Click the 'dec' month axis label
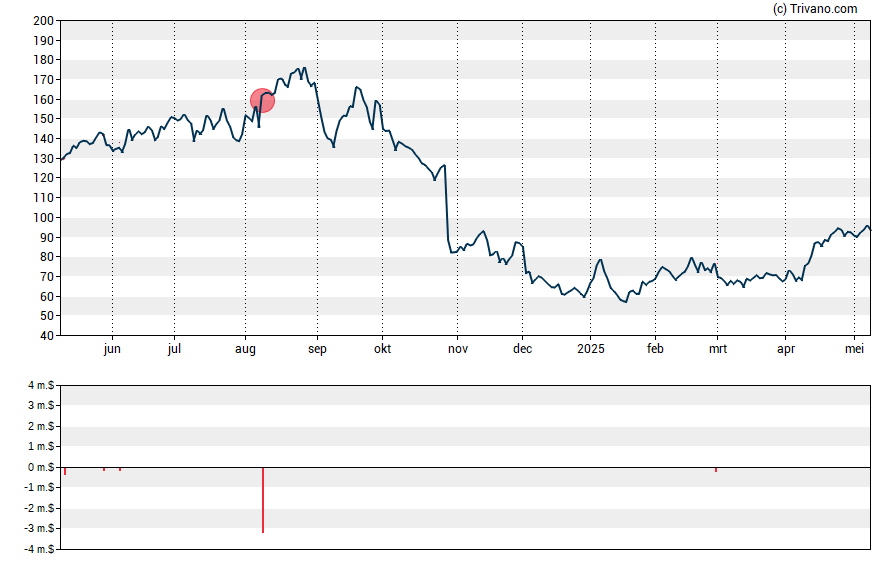Screen dimensions: 888x565 (x=522, y=349)
